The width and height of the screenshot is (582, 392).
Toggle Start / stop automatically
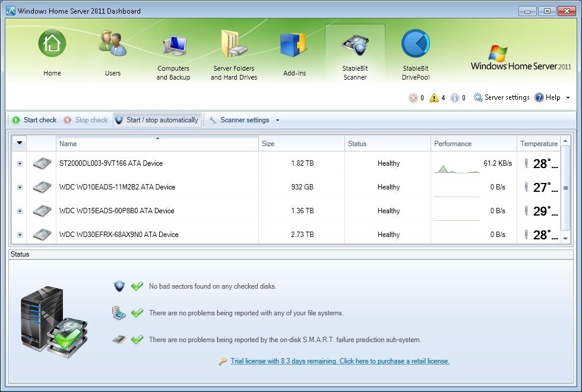pyautogui.click(x=157, y=120)
